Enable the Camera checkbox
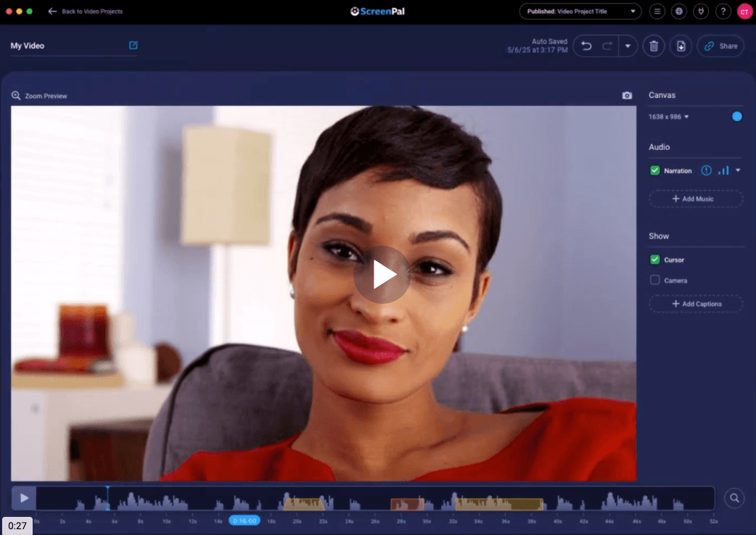 (655, 280)
